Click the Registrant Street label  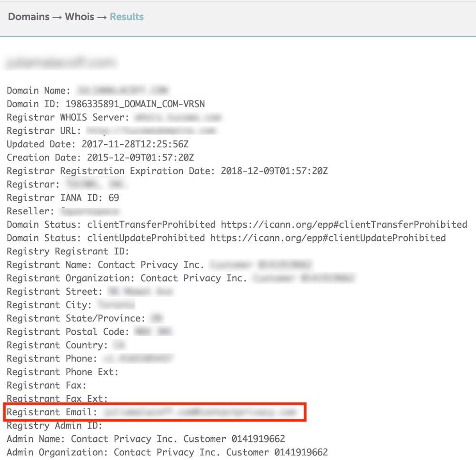point(55,291)
